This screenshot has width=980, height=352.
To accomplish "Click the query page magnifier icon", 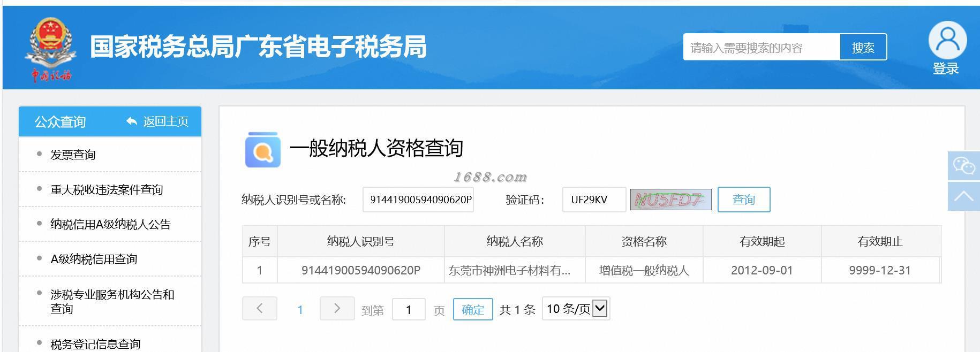I will [x=262, y=150].
